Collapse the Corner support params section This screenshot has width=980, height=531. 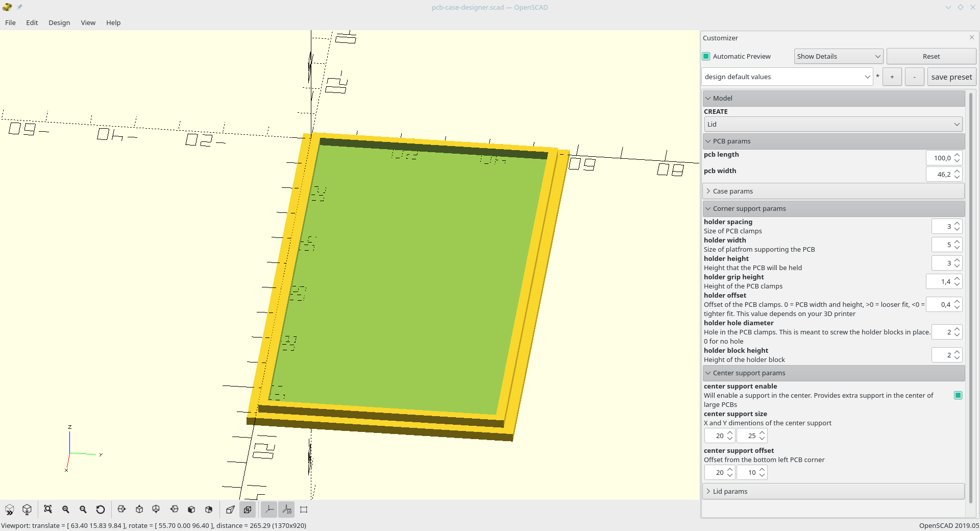coord(834,208)
